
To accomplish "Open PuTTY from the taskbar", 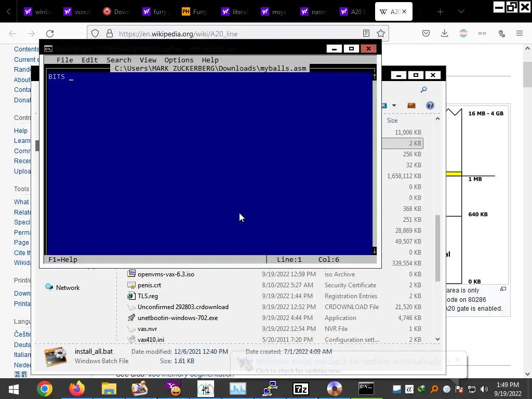I will click(270, 389).
